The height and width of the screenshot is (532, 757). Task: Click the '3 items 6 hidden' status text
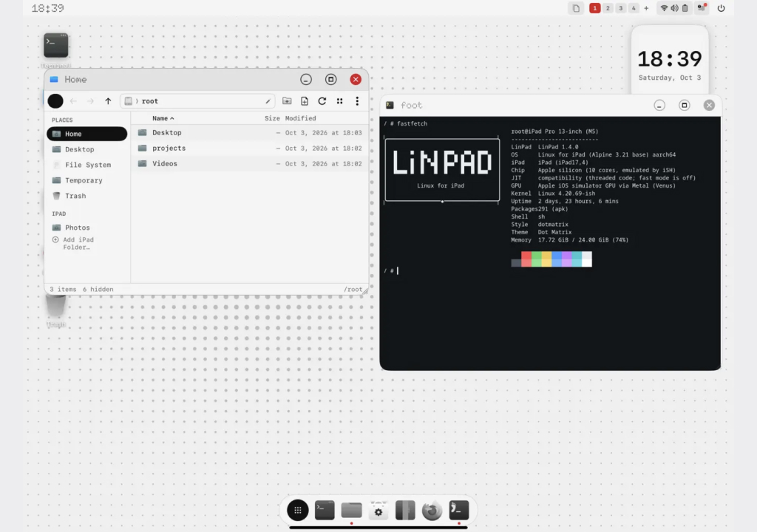coord(81,289)
